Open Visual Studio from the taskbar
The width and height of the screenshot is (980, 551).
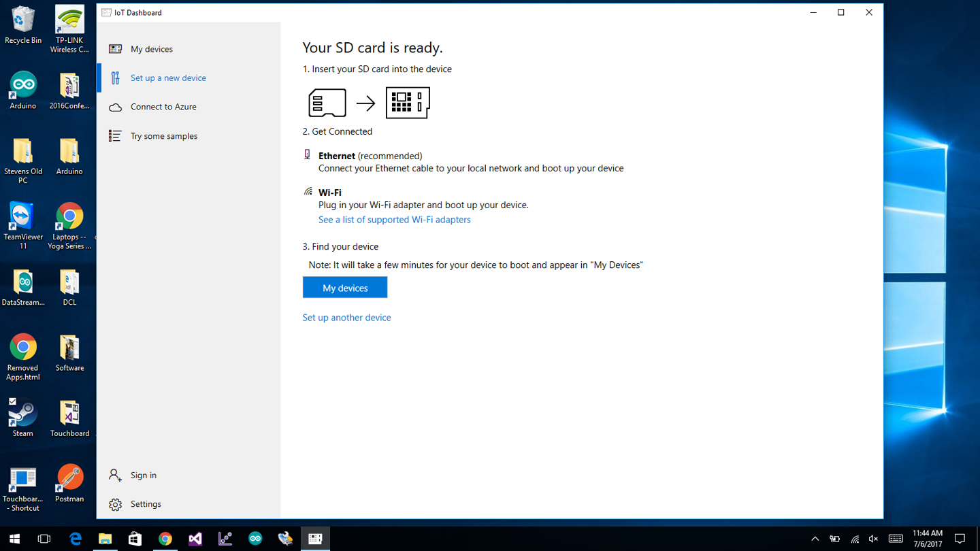pyautogui.click(x=195, y=539)
